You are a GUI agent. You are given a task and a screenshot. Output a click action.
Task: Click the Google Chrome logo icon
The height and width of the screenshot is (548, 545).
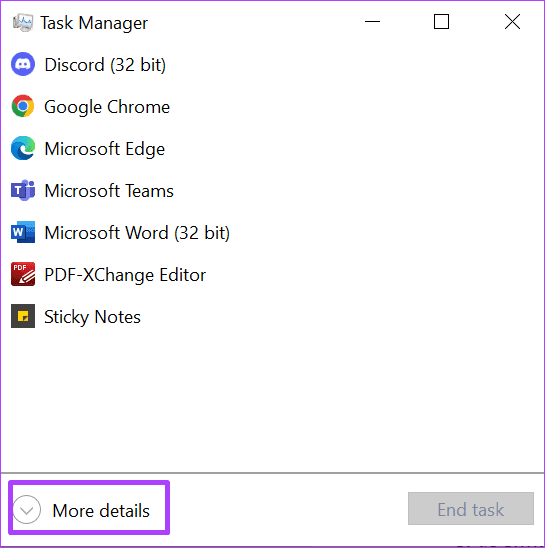coord(23,106)
